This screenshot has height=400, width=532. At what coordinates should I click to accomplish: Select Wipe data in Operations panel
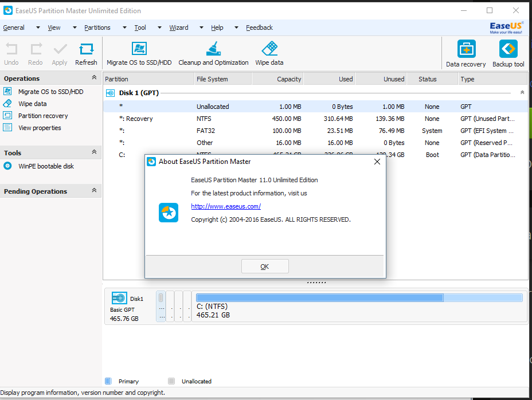tap(33, 104)
